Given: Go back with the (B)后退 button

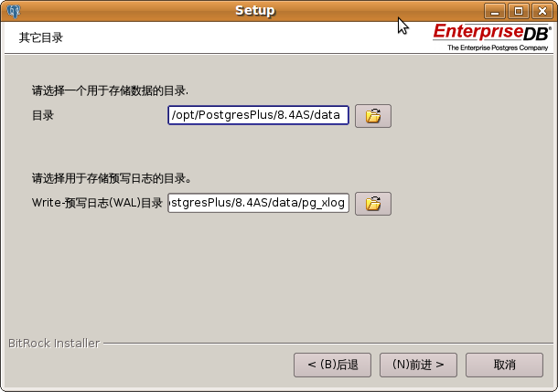Looking at the screenshot, I should [332, 365].
